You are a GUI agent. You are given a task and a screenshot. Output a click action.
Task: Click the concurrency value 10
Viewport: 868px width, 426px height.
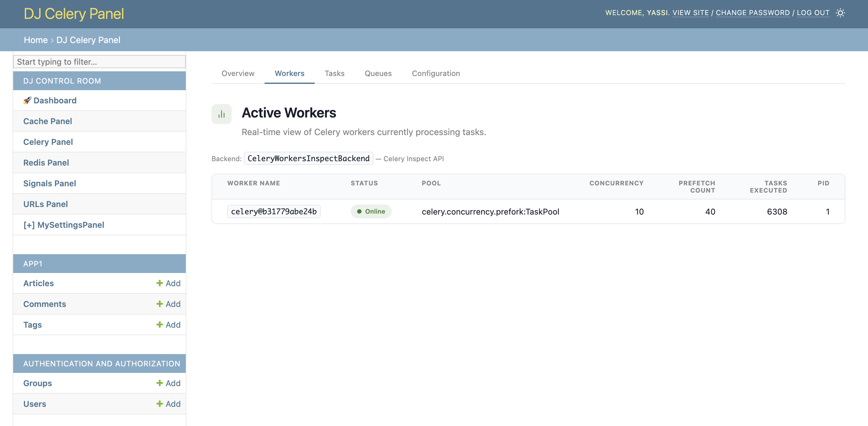(x=639, y=211)
